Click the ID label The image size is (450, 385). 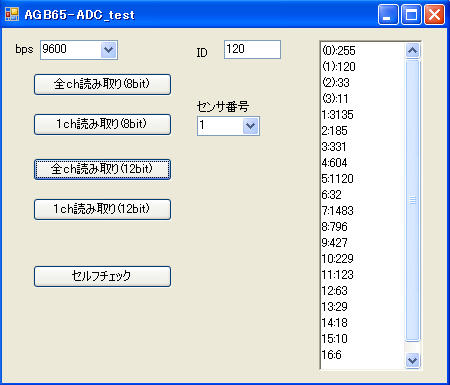202,53
